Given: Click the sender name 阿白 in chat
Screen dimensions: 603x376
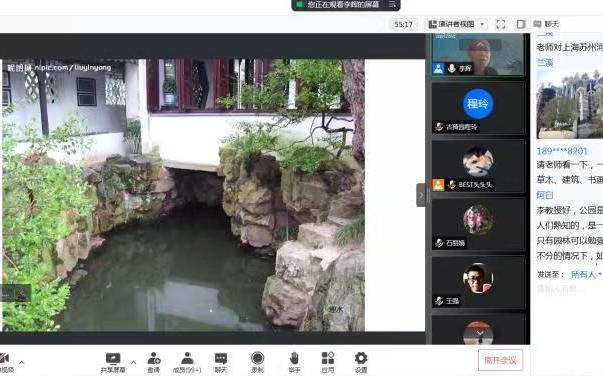Looking at the screenshot, I should click(545, 195).
